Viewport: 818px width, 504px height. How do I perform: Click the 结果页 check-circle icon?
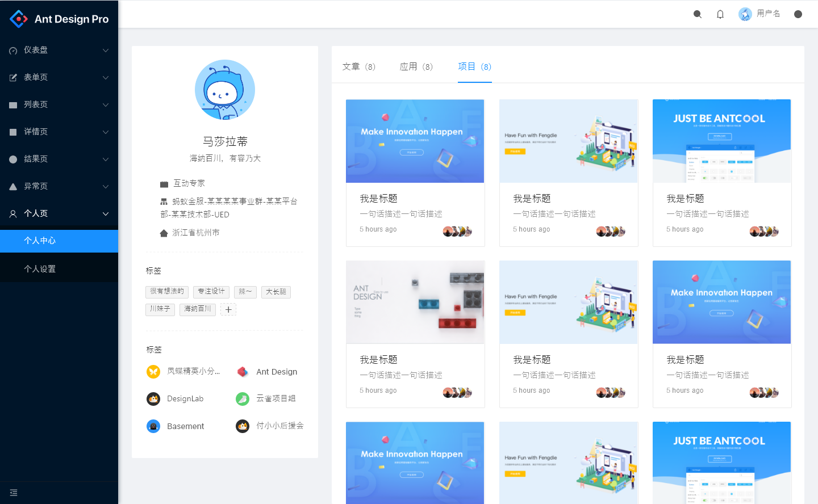click(13, 159)
